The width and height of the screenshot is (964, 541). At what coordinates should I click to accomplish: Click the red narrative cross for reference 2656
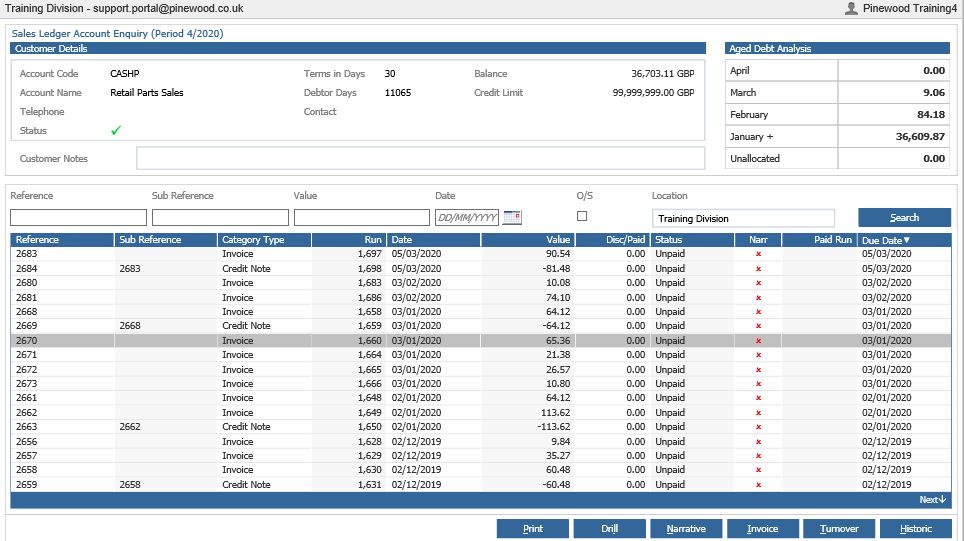point(758,441)
